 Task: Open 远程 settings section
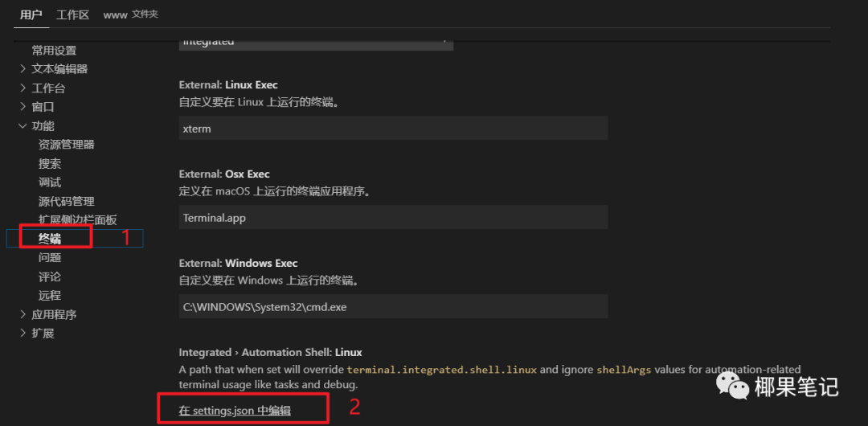50,295
